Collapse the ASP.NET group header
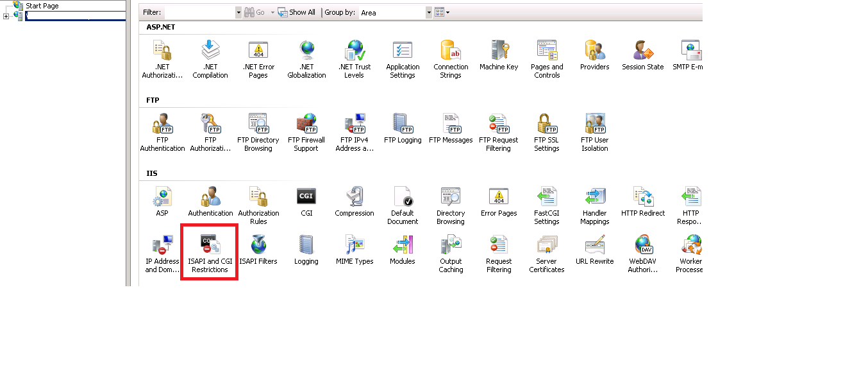 point(161,27)
